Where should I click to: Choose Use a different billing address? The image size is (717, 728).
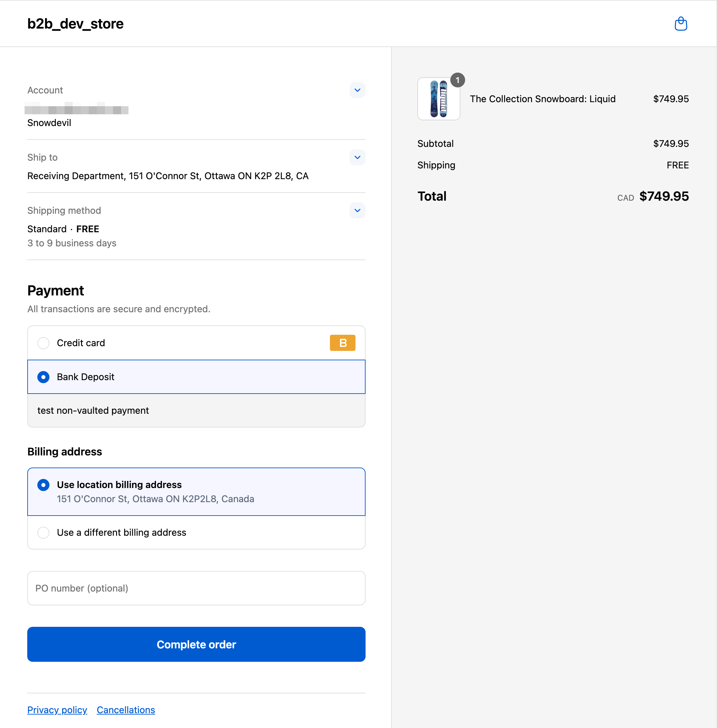(196, 532)
